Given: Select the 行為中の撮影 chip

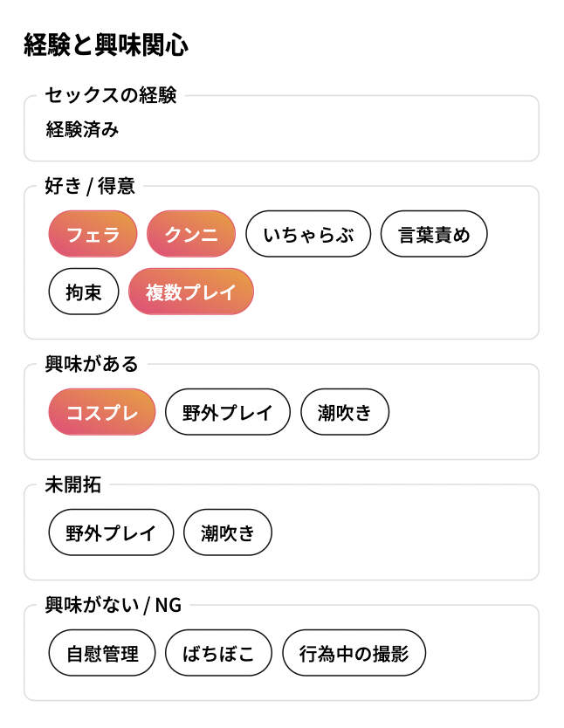Looking at the screenshot, I should 354,653.
